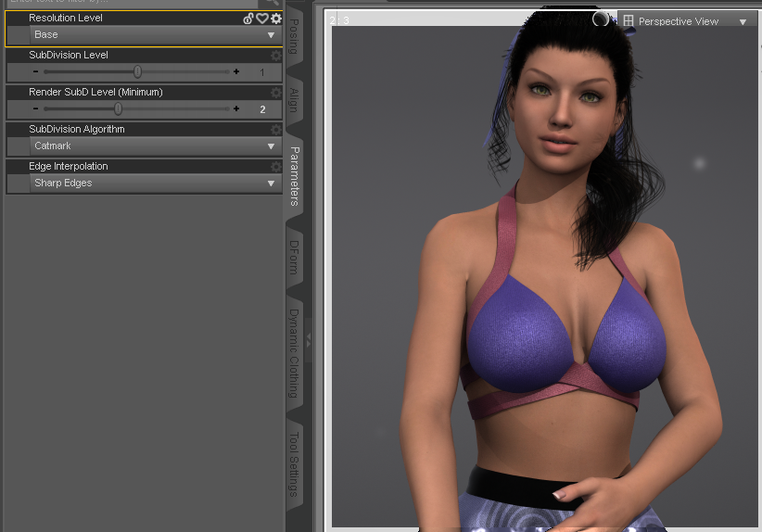Switch to the Posing tab
The height and width of the screenshot is (532, 762).
294,36
